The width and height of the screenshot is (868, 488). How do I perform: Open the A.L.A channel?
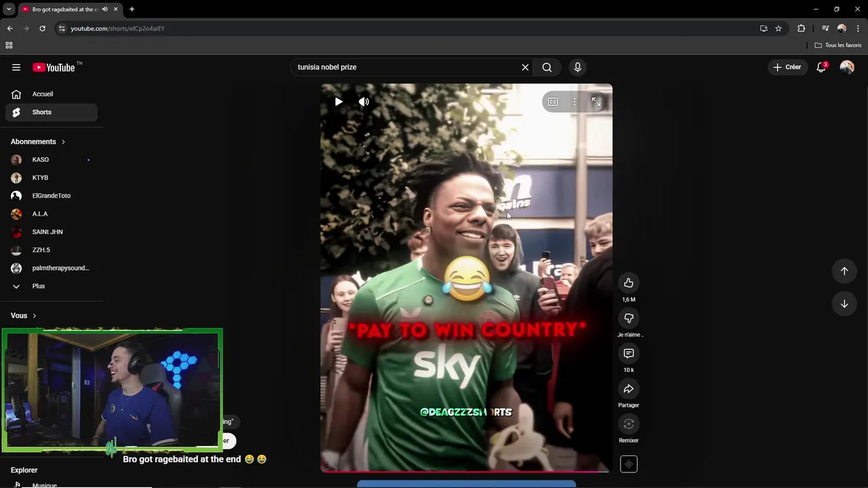[52, 214]
